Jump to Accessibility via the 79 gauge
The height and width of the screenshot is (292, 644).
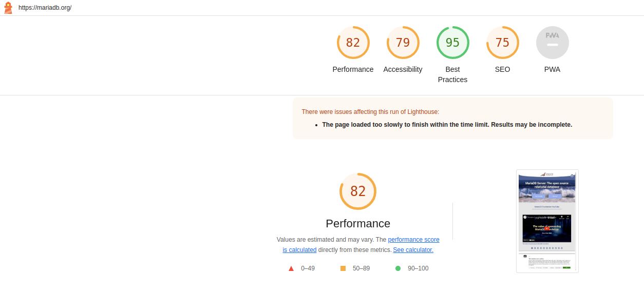tap(403, 43)
